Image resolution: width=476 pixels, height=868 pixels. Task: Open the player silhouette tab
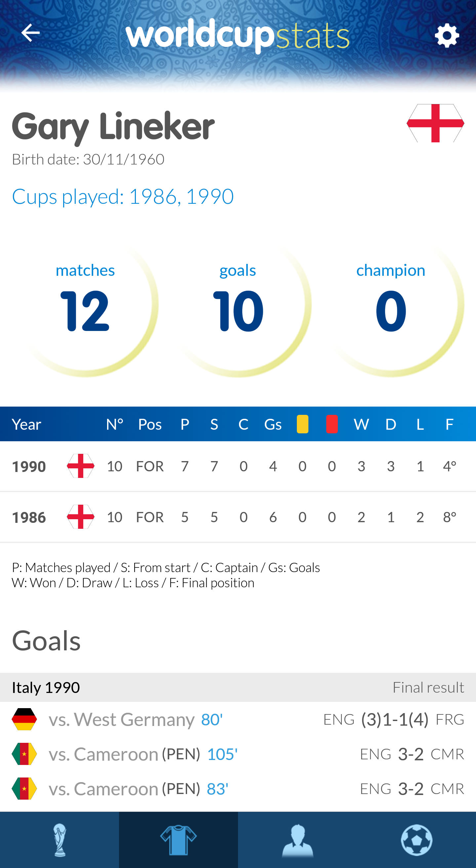click(297, 840)
